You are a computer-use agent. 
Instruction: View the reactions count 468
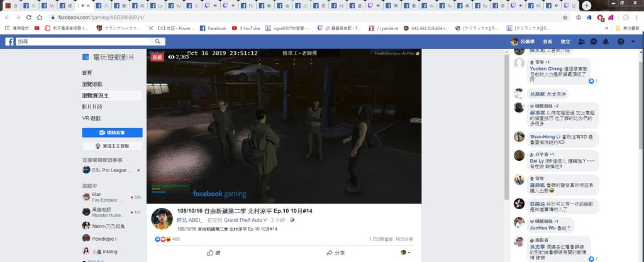click(x=176, y=239)
